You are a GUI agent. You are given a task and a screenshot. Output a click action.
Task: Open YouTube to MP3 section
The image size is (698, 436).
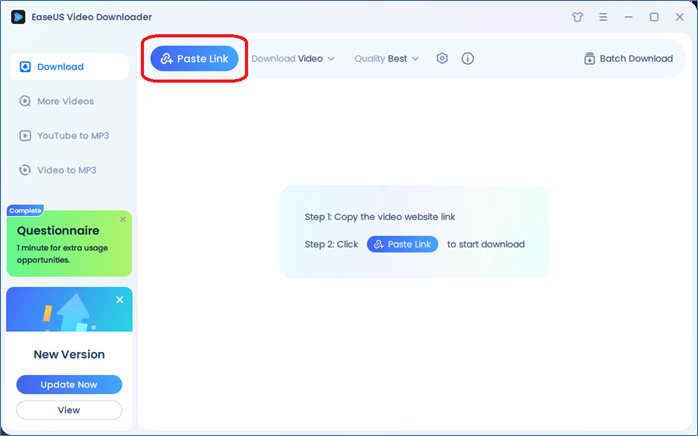[x=64, y=135]
